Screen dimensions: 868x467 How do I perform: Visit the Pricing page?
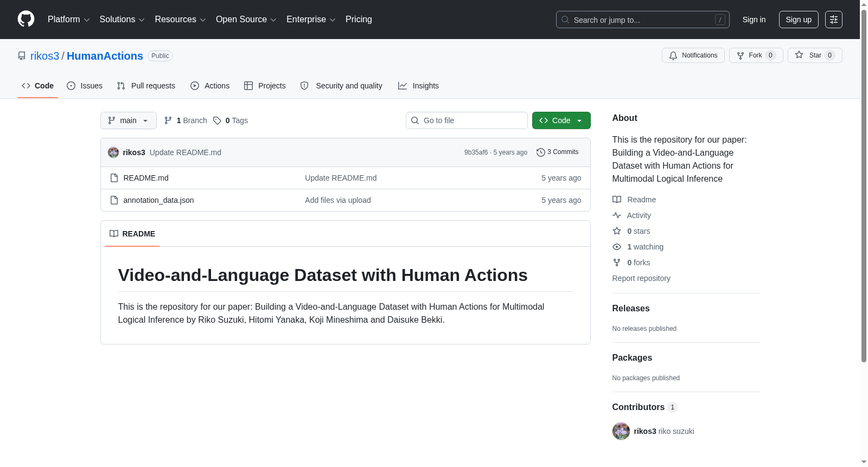(x=359, y=20)
